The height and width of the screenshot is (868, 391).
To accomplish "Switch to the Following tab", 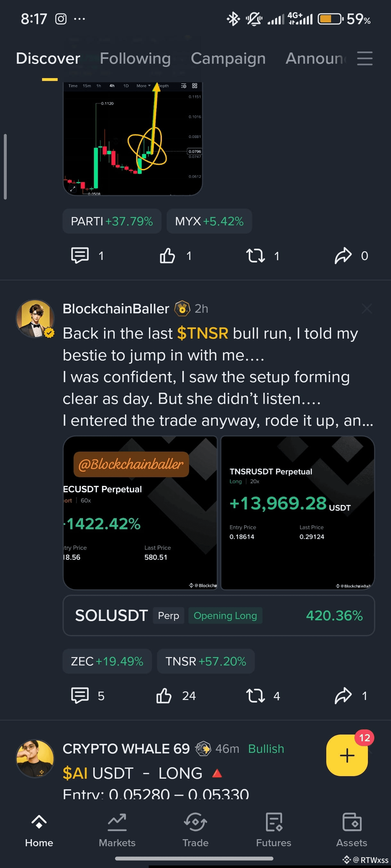I will [135, 58].
